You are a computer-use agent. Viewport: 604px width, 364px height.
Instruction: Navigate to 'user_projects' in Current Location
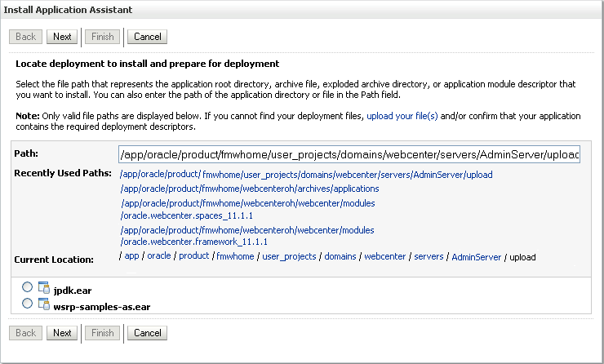(x=289, y=256)
